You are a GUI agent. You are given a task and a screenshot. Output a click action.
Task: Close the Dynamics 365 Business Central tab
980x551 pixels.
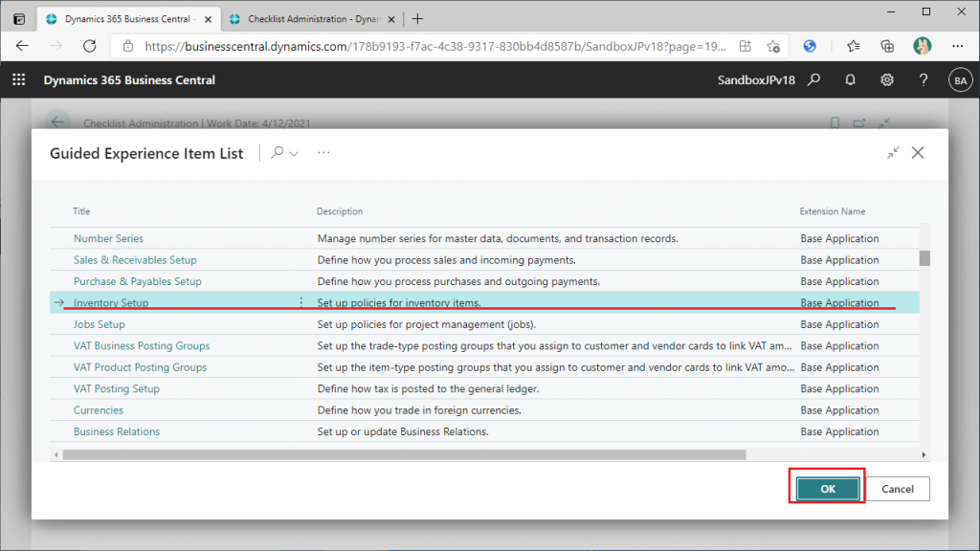tap(208, 19)
